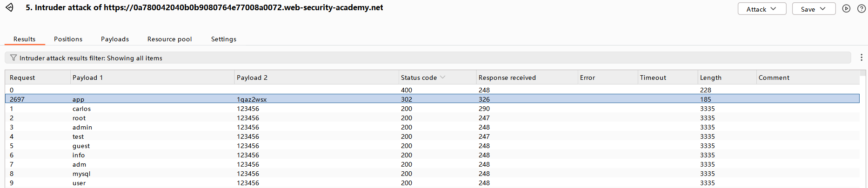Expand the Save dropdown button
The height and width of the screenshot is (188, 868).
[x=814, y=9]
